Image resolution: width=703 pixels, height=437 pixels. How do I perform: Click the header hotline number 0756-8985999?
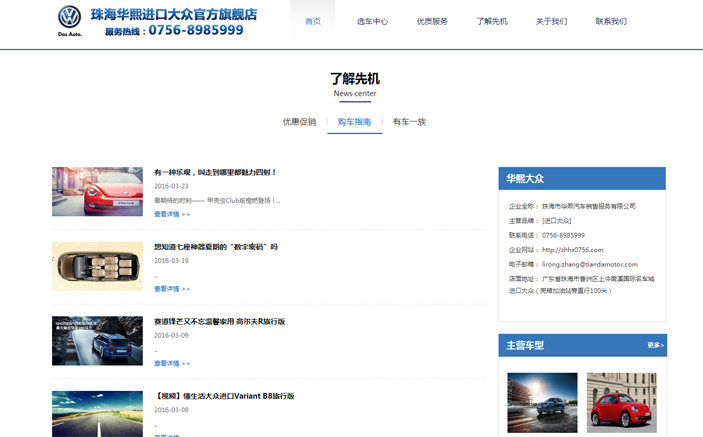pyautogui.click(x=196, y=30)
